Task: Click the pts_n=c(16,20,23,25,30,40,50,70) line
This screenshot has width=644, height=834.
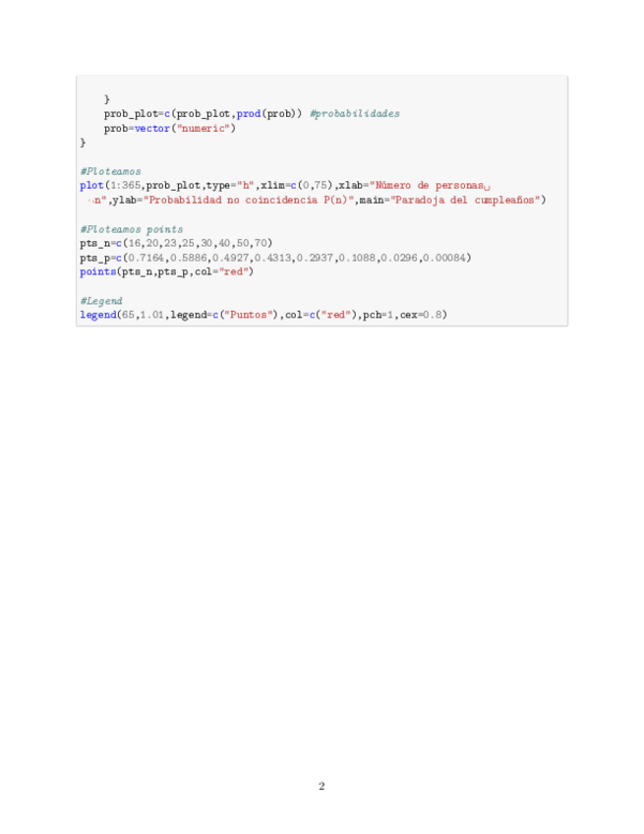Action: pos(176,243)
